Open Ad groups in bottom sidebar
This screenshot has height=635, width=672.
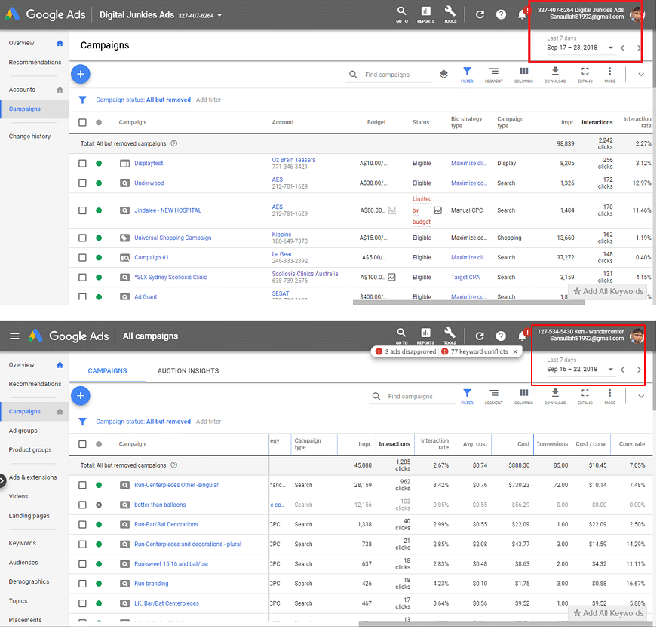coord(23,431)
